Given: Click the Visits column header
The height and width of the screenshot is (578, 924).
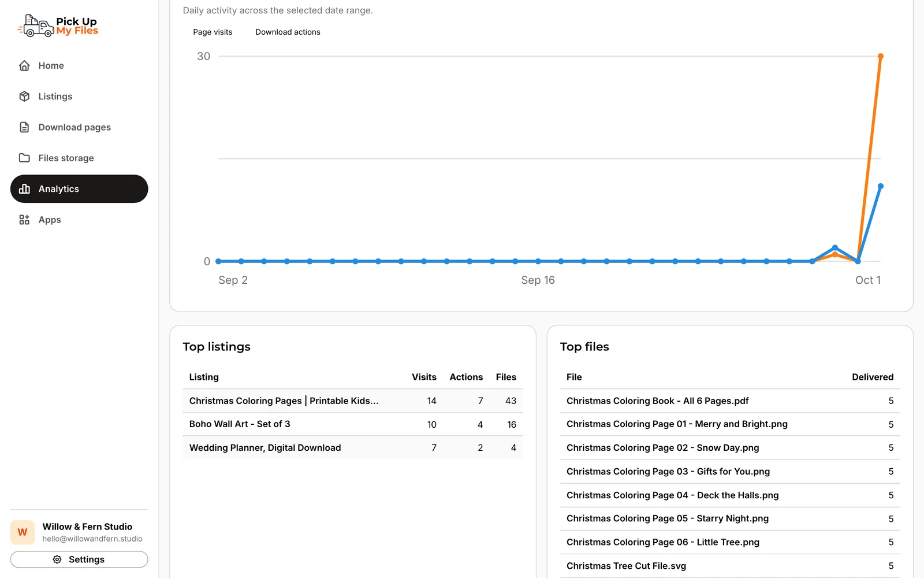Looking at the screenshot, I should (424, 377).
